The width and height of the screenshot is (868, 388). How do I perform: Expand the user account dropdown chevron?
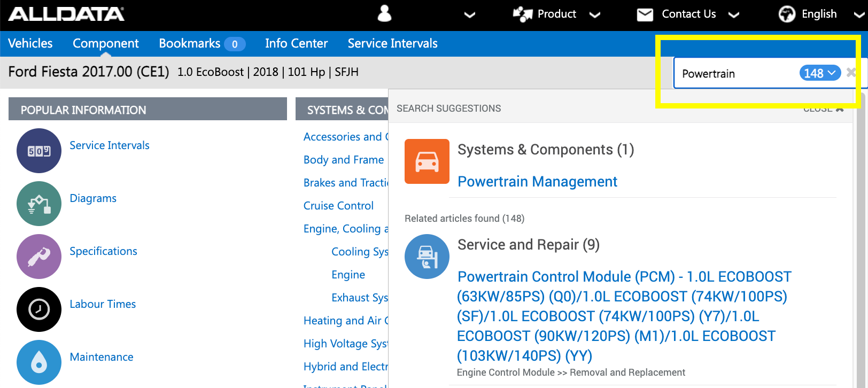tap(469, 15)
